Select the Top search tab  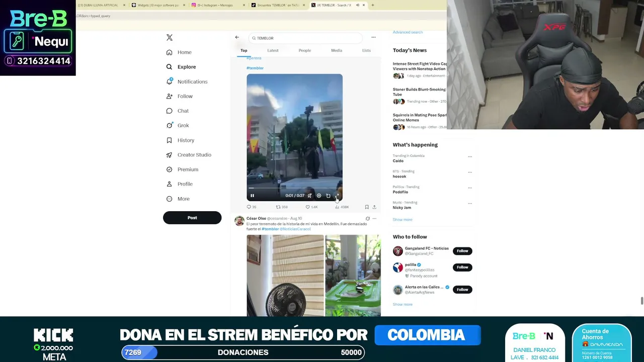pyautogui.click(x=244, y=50)
